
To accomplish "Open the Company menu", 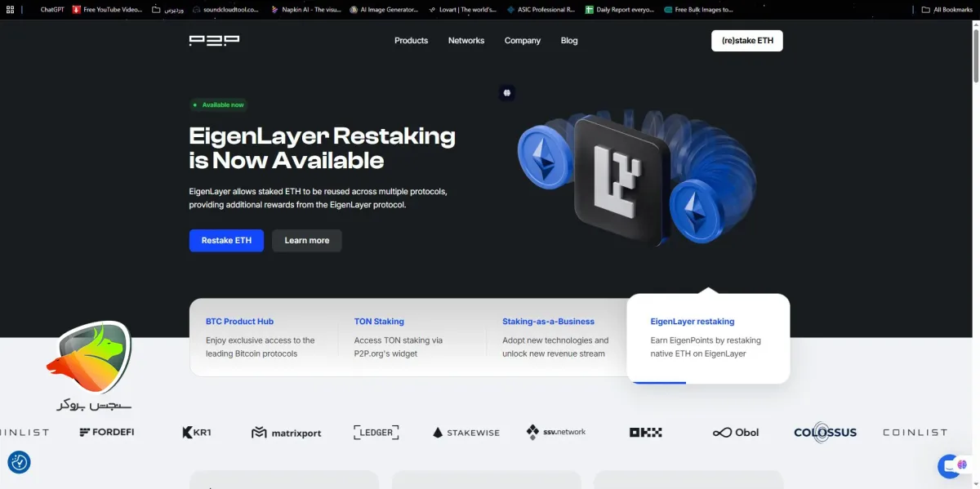I will coord(523,41).
